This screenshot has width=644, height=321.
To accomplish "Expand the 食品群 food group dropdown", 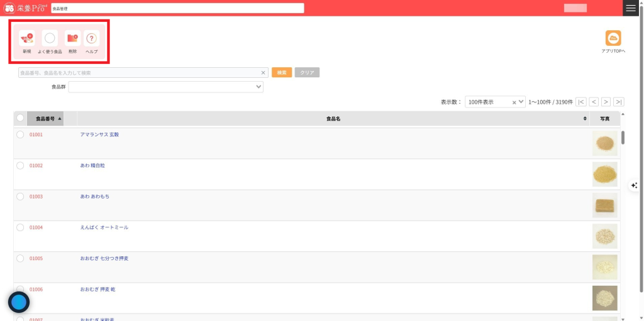I will tap(165, 87).
